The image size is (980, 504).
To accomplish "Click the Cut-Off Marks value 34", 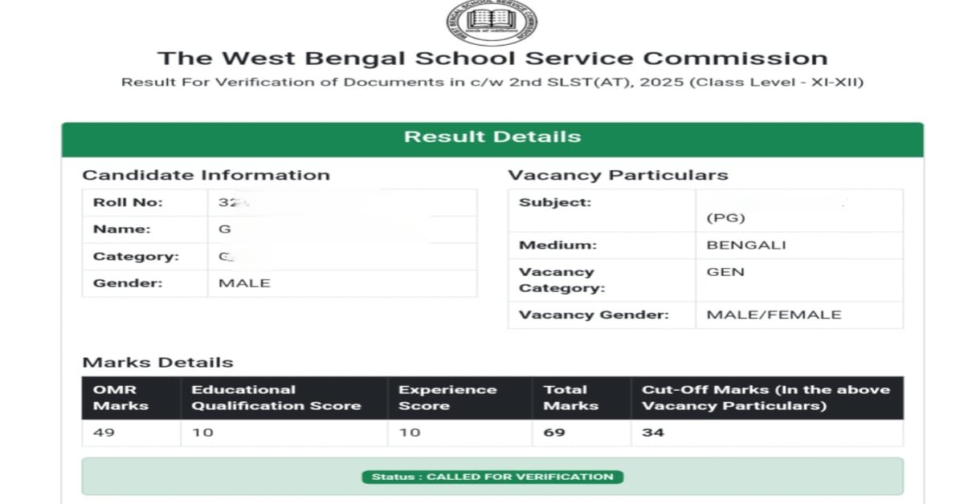I will tap(653, 433).
